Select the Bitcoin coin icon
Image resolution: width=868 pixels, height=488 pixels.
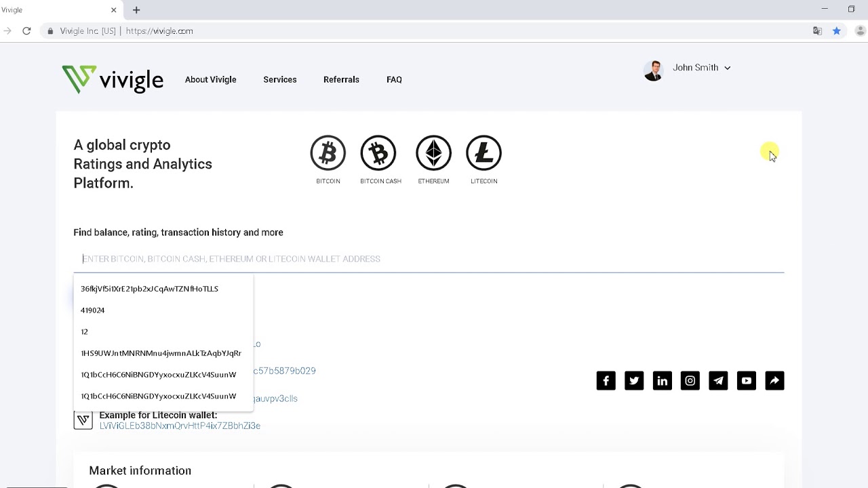pyautogui.click(x=328, y=153)
